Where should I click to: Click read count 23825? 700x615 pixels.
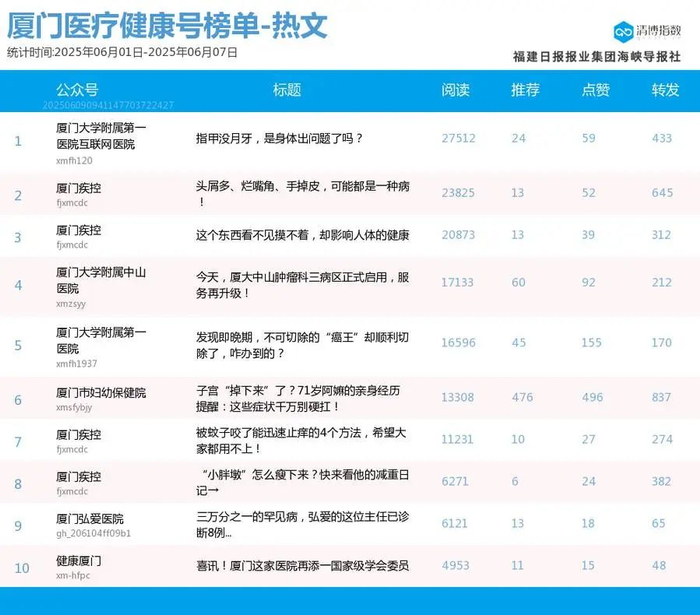click(x=458, y=193)
